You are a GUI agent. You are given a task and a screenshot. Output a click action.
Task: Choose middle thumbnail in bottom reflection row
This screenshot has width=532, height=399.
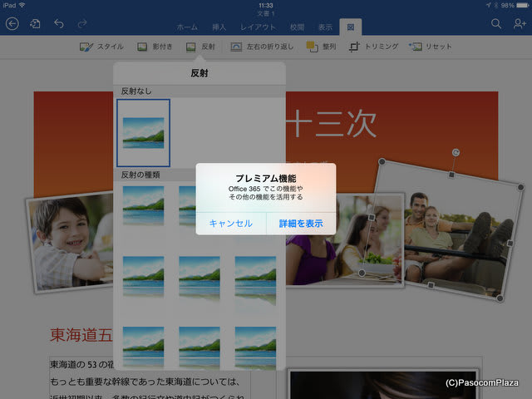tap(199, 347)
